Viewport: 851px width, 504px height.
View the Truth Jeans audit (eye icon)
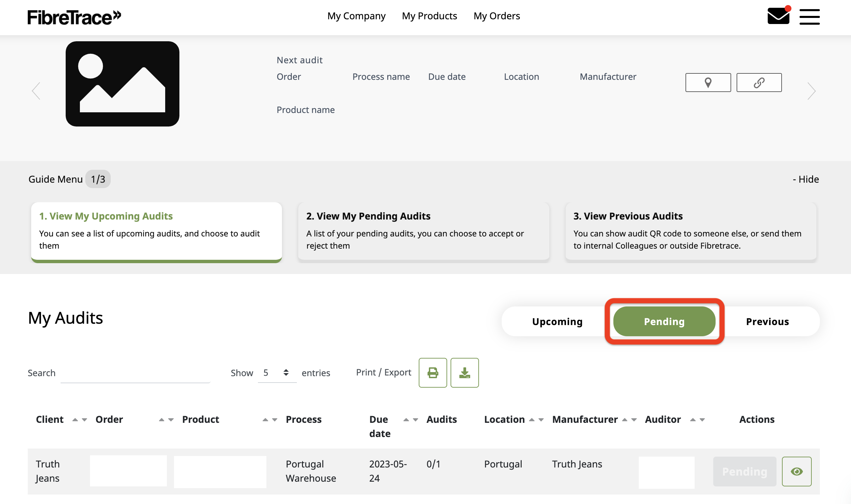click(796, 472)
